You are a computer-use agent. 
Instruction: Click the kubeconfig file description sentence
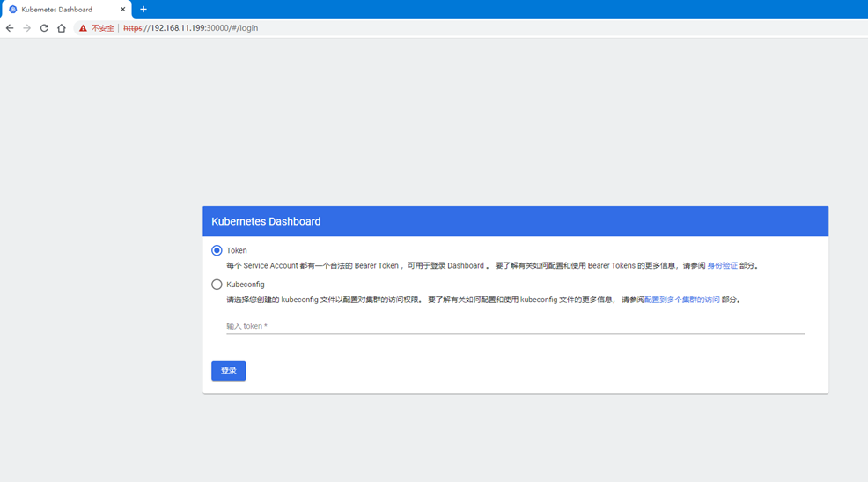483,300
